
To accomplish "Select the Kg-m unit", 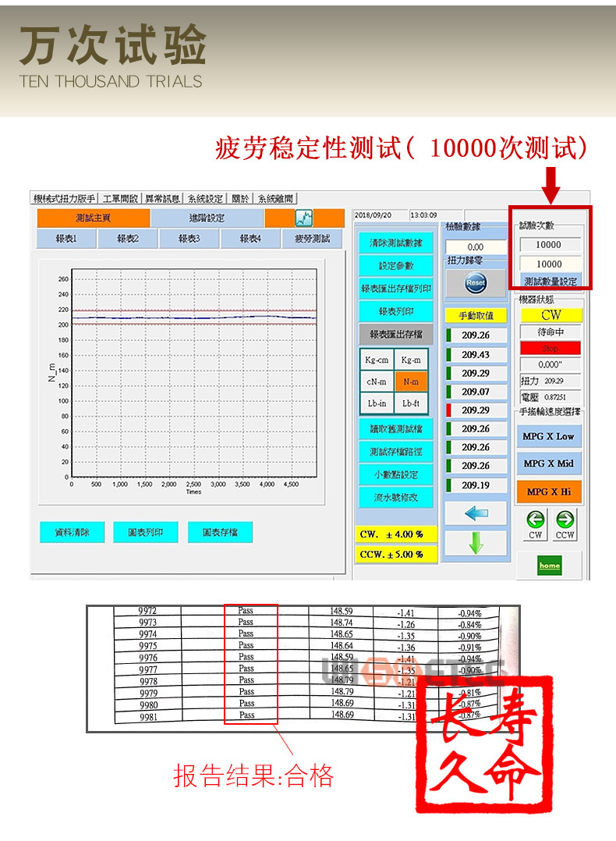I will click(x=411, y=360).
